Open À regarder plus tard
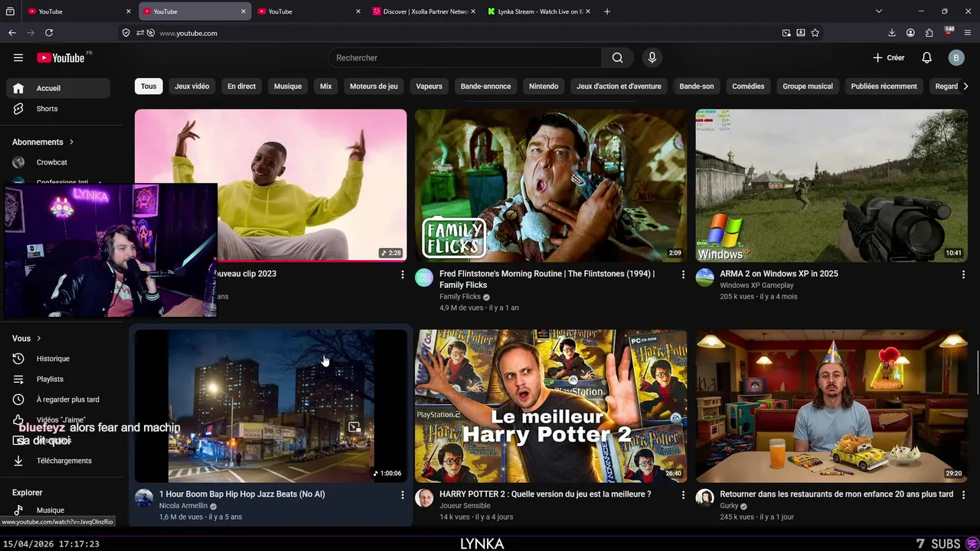Screen dimensions: 980x551 tap(58, 399)
